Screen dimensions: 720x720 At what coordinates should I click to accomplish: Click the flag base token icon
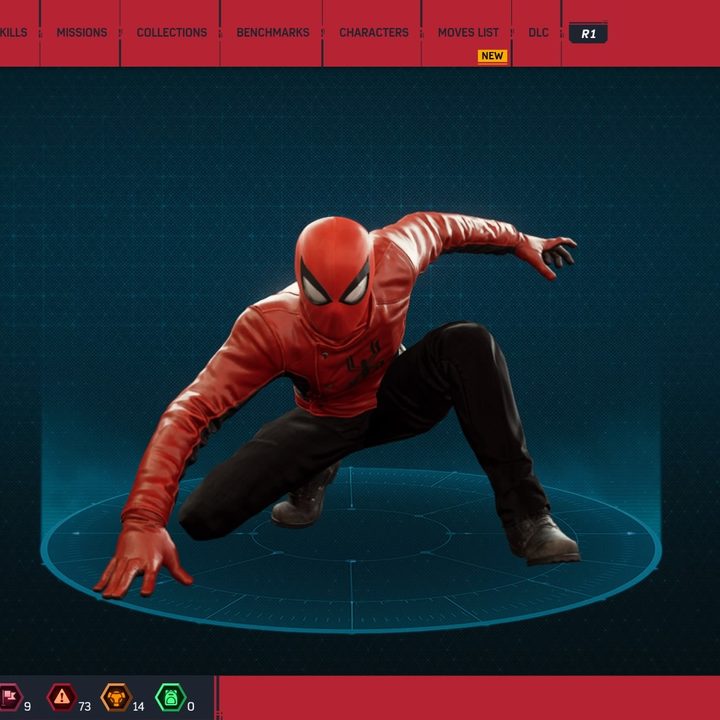(x=9, y=697)
